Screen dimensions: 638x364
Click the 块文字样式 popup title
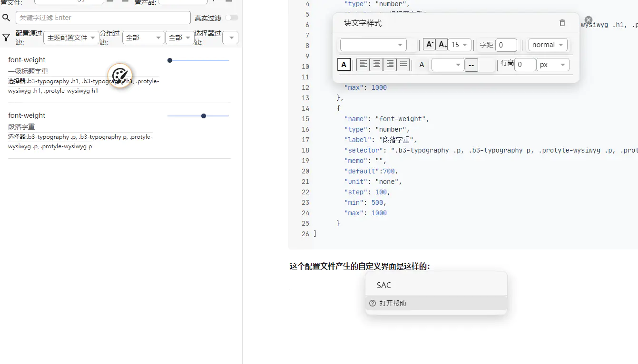pos(363,23)
